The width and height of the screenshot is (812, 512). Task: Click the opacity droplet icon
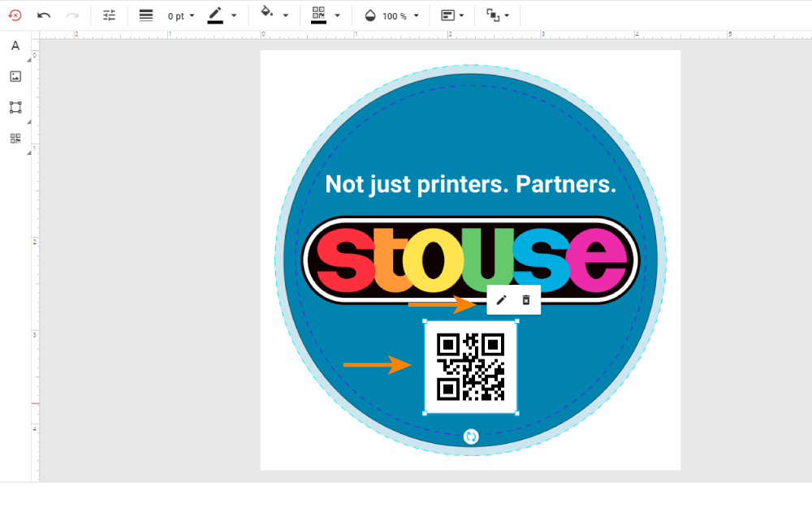point(370,15)
